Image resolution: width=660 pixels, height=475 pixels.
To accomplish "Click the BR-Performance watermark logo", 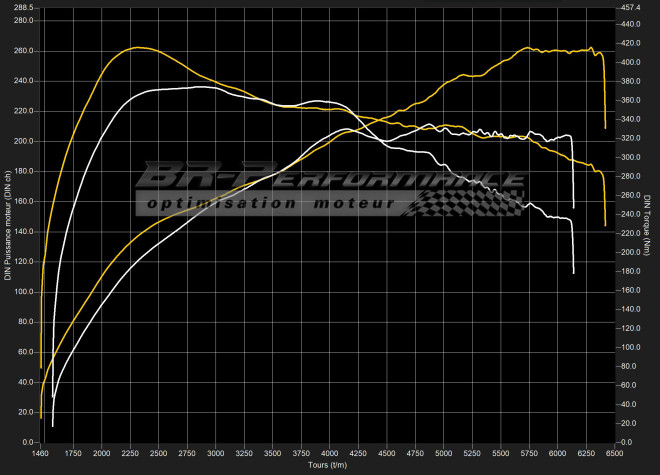I will tap(330, 180).
